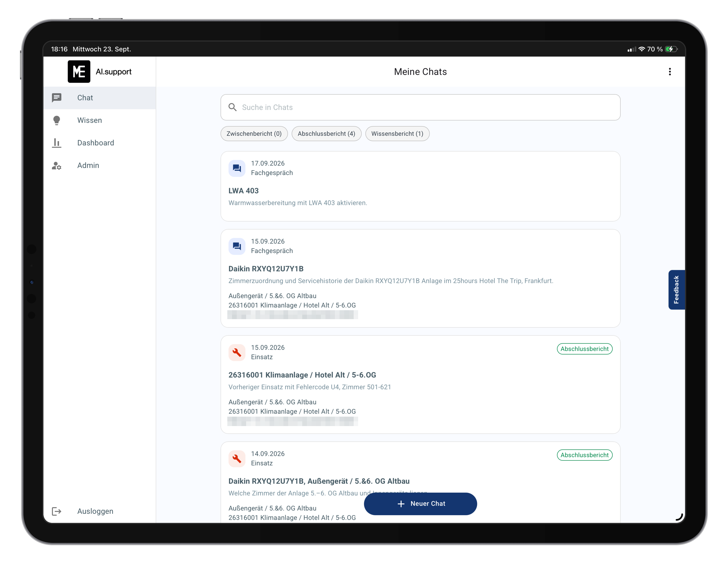Click the cellular signal icon in status bar

pos(632,49)
